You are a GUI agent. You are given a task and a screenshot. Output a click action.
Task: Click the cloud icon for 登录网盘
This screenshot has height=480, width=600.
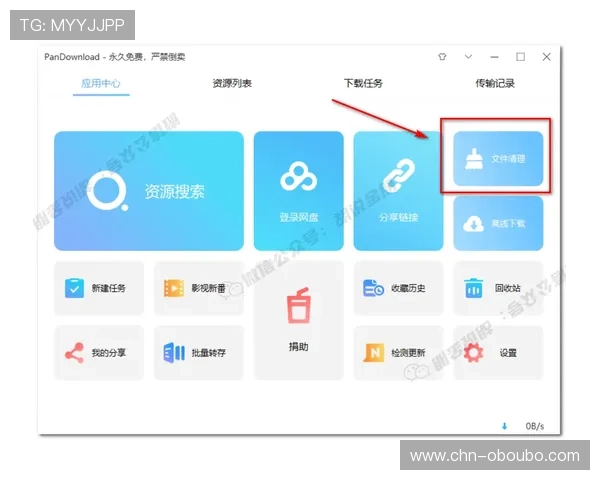(x=298, y=176)
